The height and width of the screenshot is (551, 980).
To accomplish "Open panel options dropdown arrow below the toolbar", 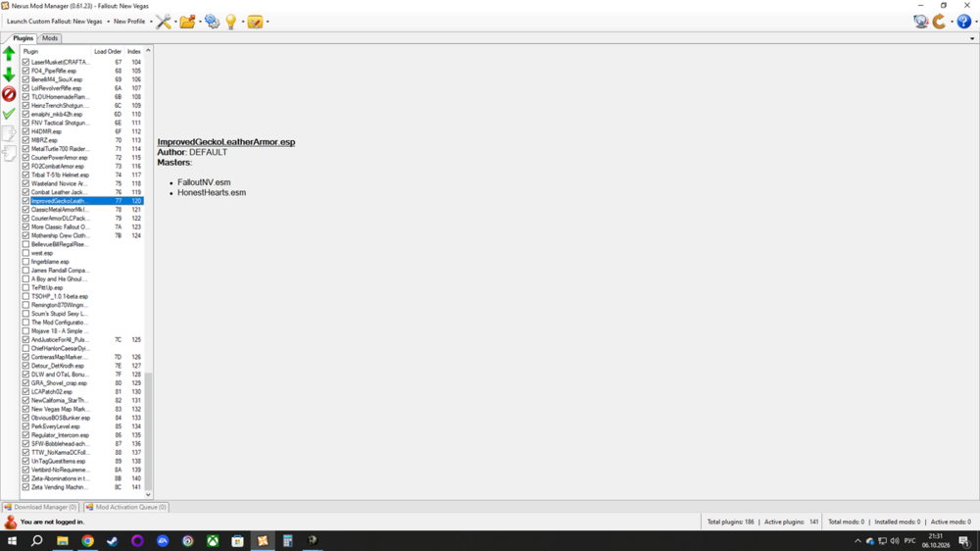I will point(972,39).
